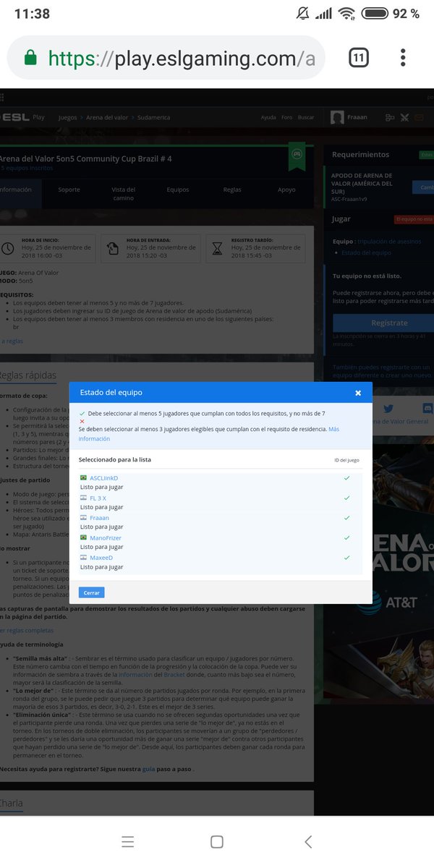Screen dimensions: 434x868
Task: Click the flag icon beside MaxeeD
Action: 83,558
